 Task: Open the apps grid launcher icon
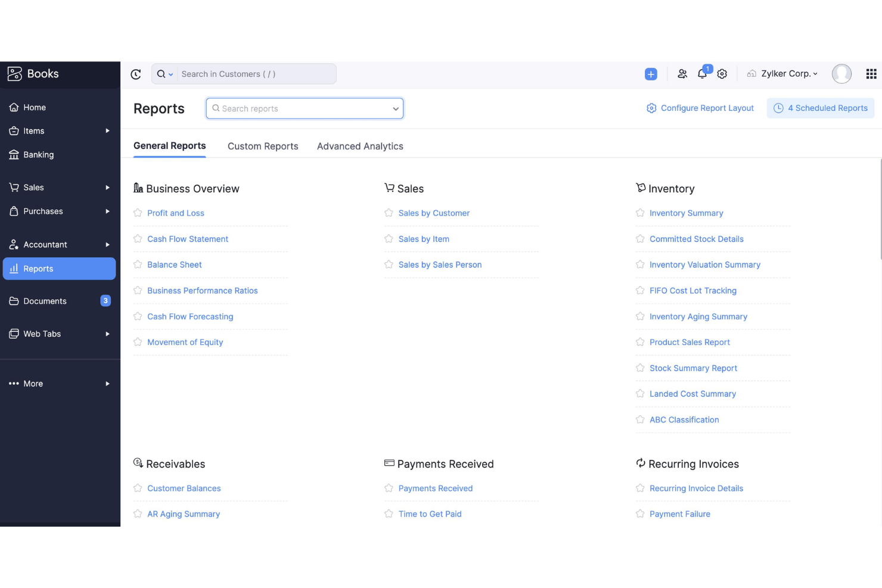871,74
